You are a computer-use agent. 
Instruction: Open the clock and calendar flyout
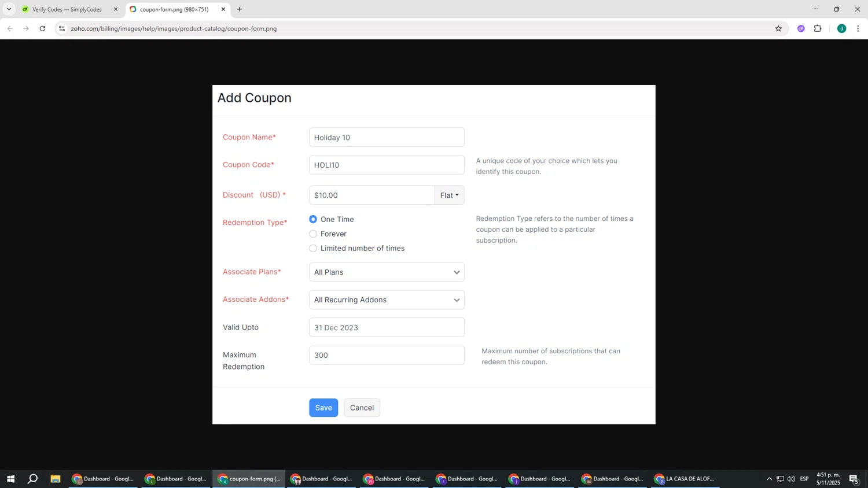click(828, 479)
